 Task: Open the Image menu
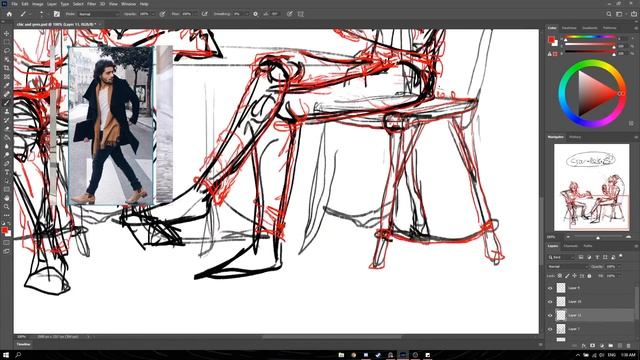pyautogui.click(x=38, y=4)
